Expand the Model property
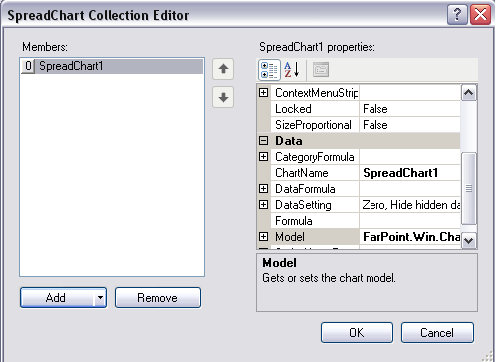496x362 pixels. point(263,237)
